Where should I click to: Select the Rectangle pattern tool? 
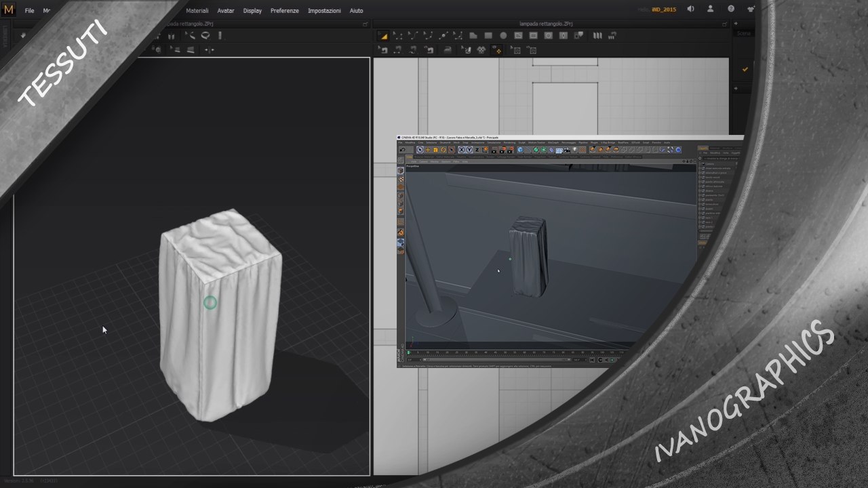click(x=488, y=36)
